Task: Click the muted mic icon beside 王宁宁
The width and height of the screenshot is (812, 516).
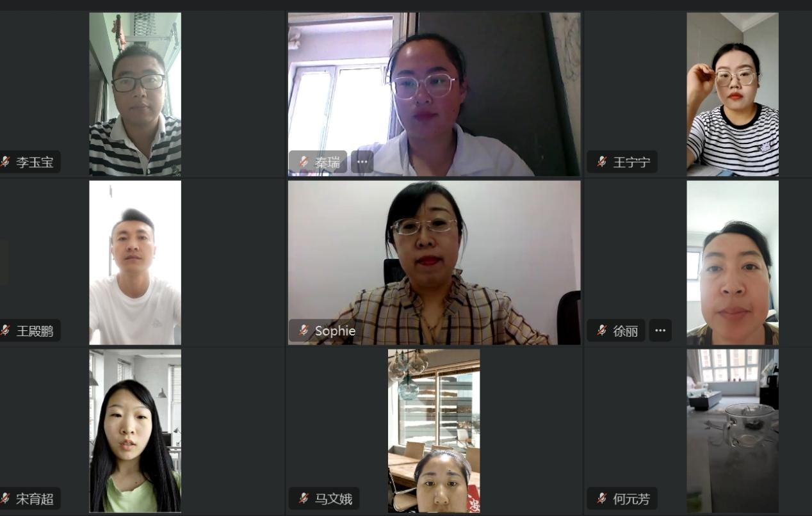Action: pyautogui.click(x=602, y=162)
